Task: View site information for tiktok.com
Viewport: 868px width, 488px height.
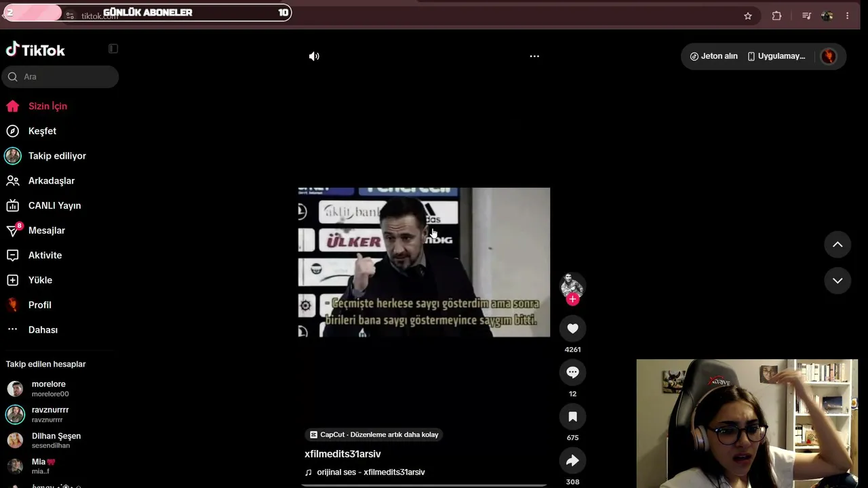Action: (x=70, y=16)
